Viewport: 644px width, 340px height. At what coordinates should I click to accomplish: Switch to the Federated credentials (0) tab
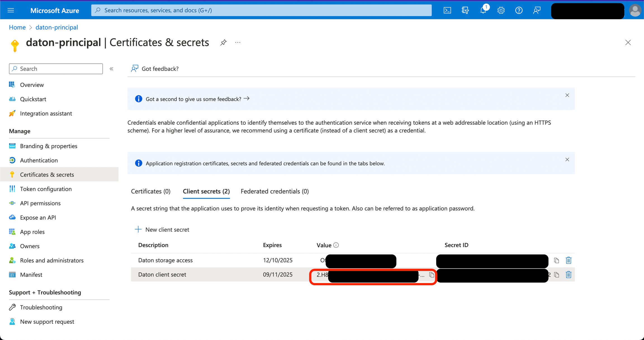pos(274,191)
